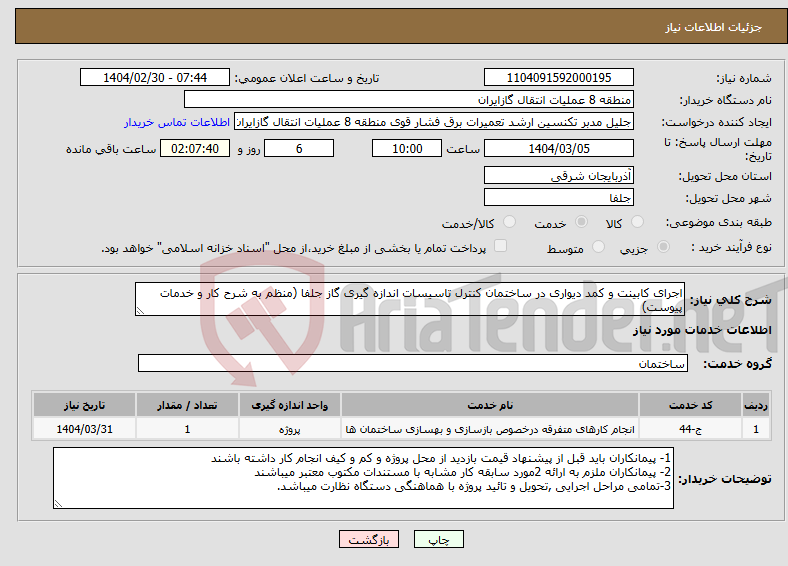The image size is (788, 566).
Task: Click the resize handle of buyer notes textarea
Action: click(58, 504)
